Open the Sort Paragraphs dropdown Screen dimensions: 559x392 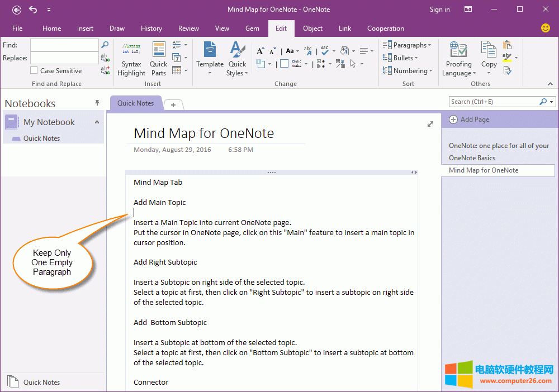[x=407, y=45]
